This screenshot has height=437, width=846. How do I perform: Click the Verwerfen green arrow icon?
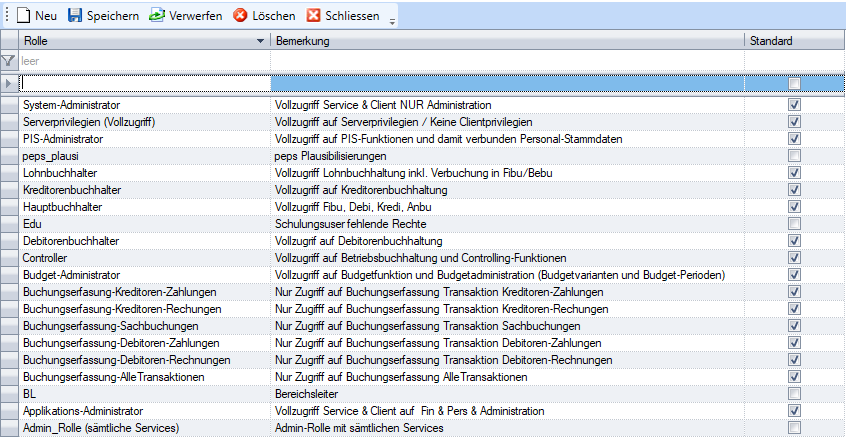(x=156, y=16)
